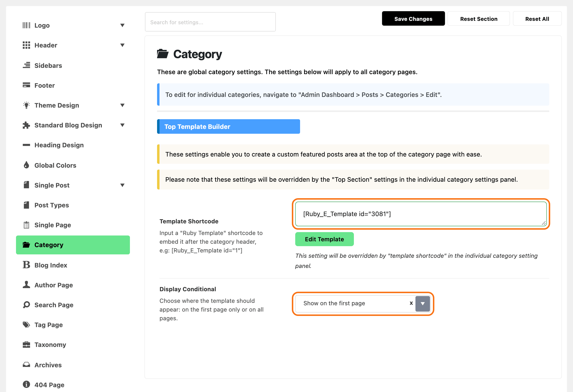Click the Archives inbox icon
573x392 pixels.
pos(26,365)
